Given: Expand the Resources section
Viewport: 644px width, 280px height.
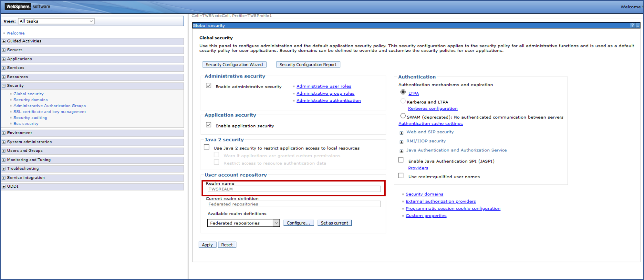Looking at the screenshot, I should pos(4,77).
